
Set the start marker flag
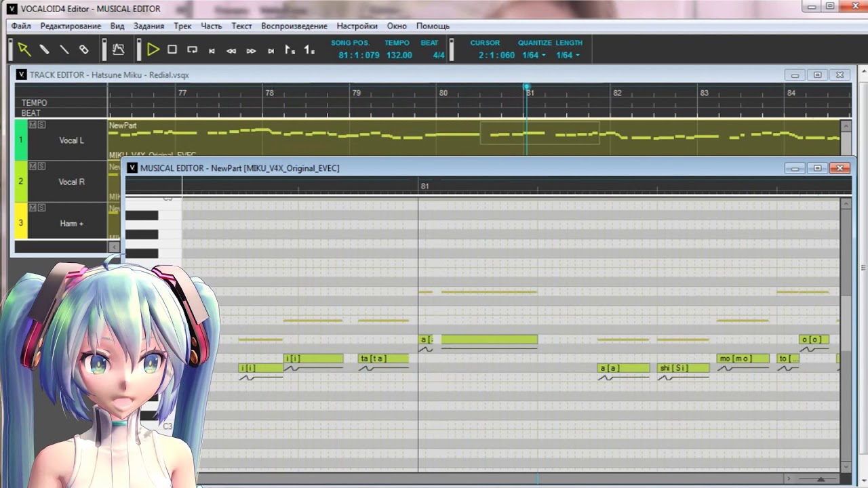[290, 49]
